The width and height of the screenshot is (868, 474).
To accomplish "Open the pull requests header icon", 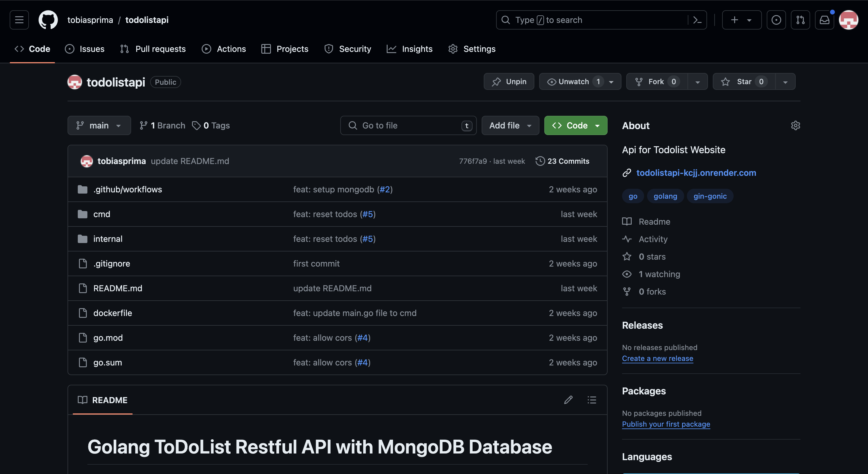I will [x=800, y=20].
